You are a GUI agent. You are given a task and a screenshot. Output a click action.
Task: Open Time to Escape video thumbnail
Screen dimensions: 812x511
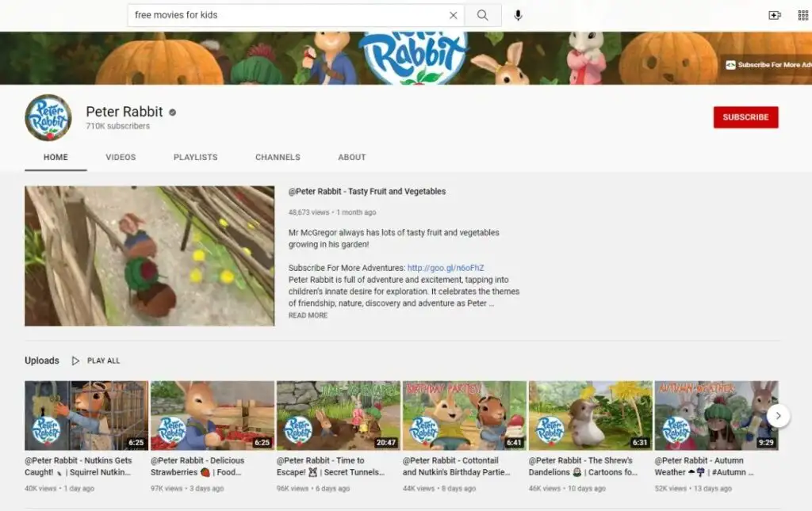pos(338,415)
